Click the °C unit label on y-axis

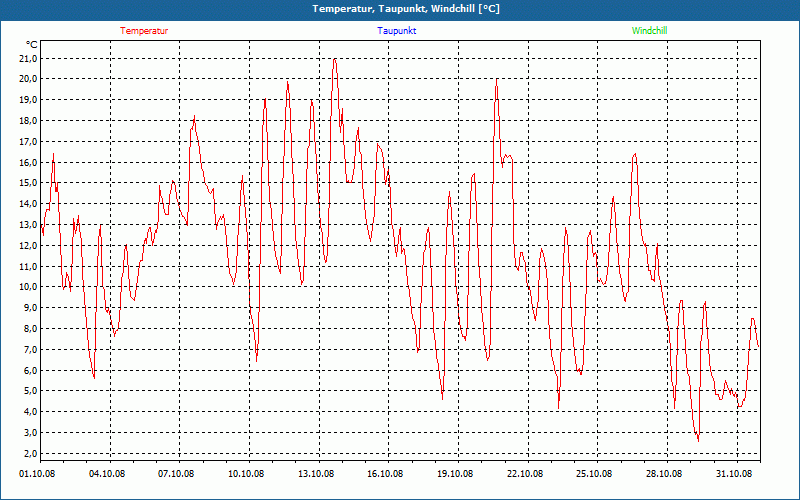pos(32,45)
